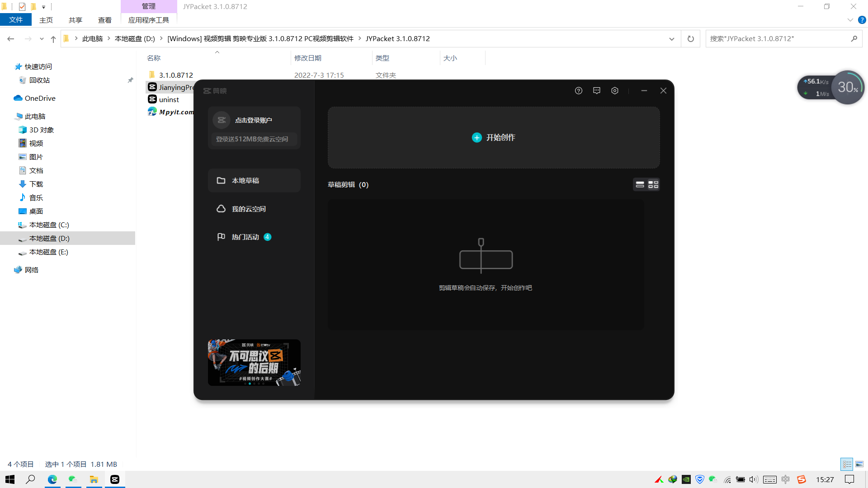Click 点击登录账户 to log in
The height and width of the screenshot is (488, 868).
[x=253, y=120]
